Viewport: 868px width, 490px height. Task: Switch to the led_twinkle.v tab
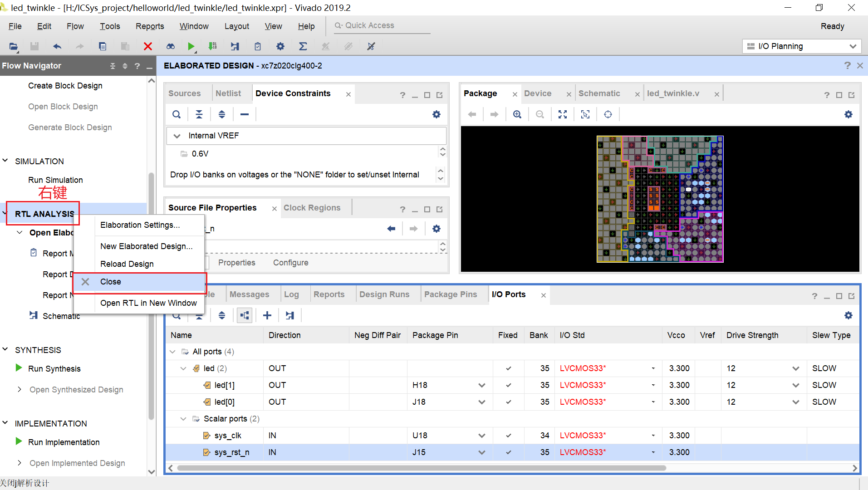pos(673,93)
